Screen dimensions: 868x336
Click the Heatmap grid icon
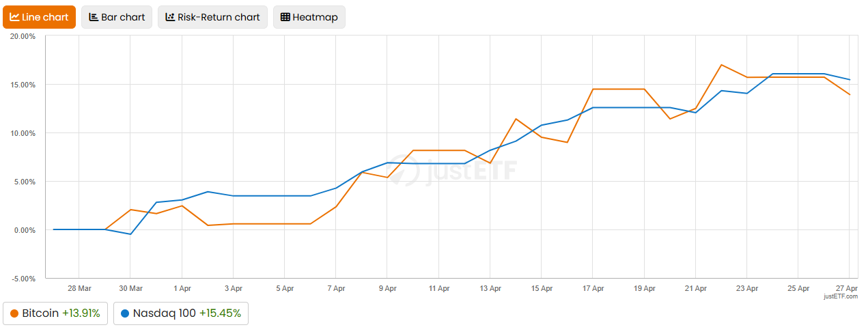tap(285, 17)
